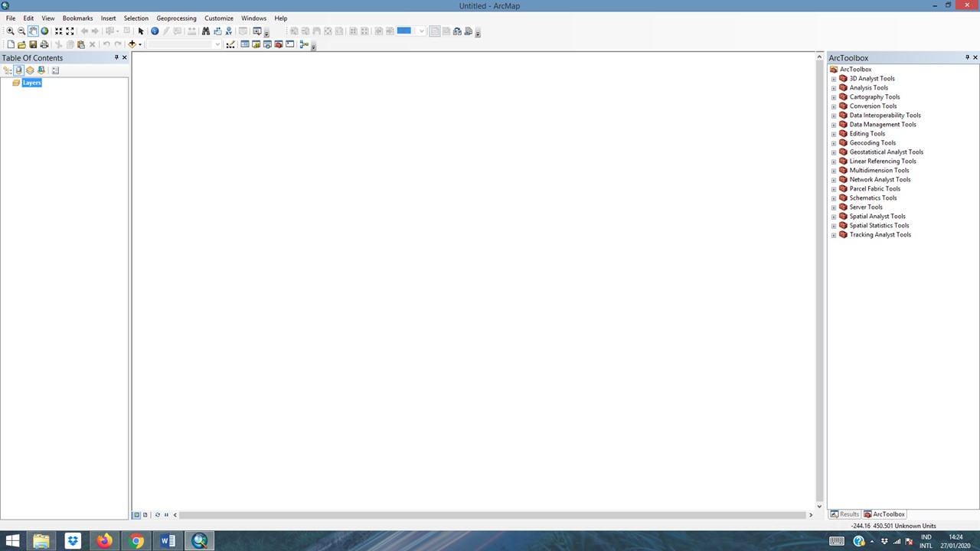The height and width of the screenshot is (551, 980).
Task: Click List By Drawing Order icon
Action: click(x=8, y=70)
